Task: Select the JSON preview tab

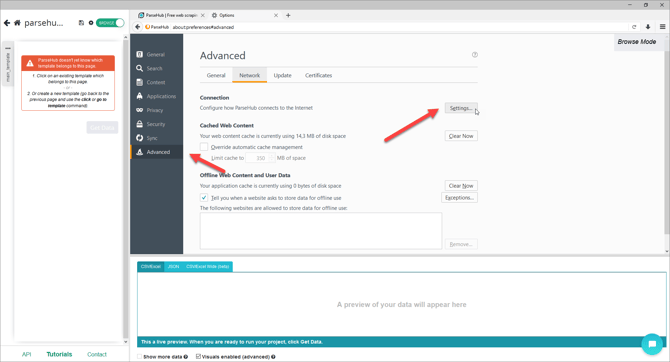Action: [173, 267]
